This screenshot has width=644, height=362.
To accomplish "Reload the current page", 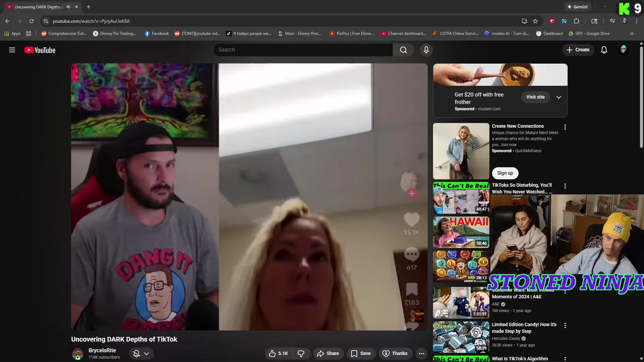I will 31,21.
